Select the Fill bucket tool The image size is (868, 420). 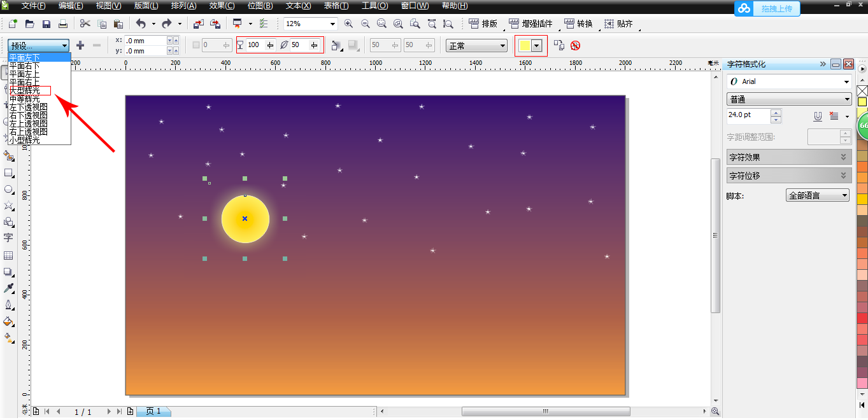click(x=9, y=321)
